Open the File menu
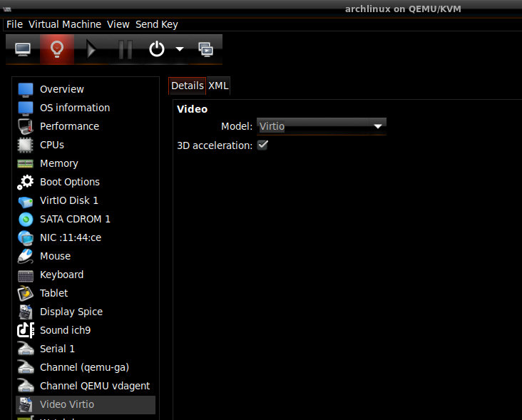Viewport: 522px width, 420px height. tap(15, 24)
